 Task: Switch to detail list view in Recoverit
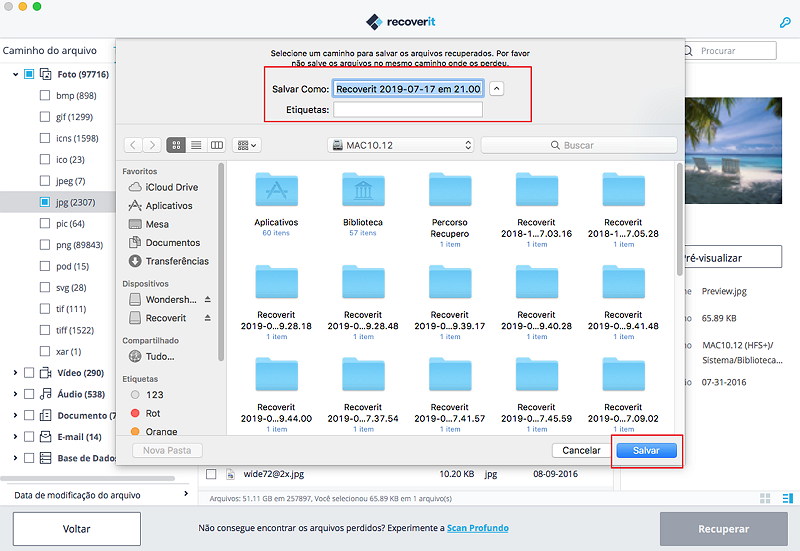point(787,498)
